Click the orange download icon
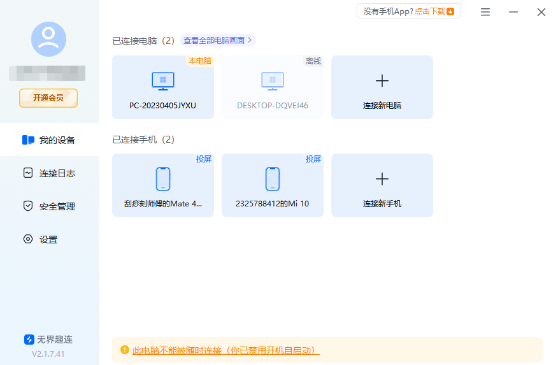The height and width of the screenshot is (365, 553). tap(450, 12)
